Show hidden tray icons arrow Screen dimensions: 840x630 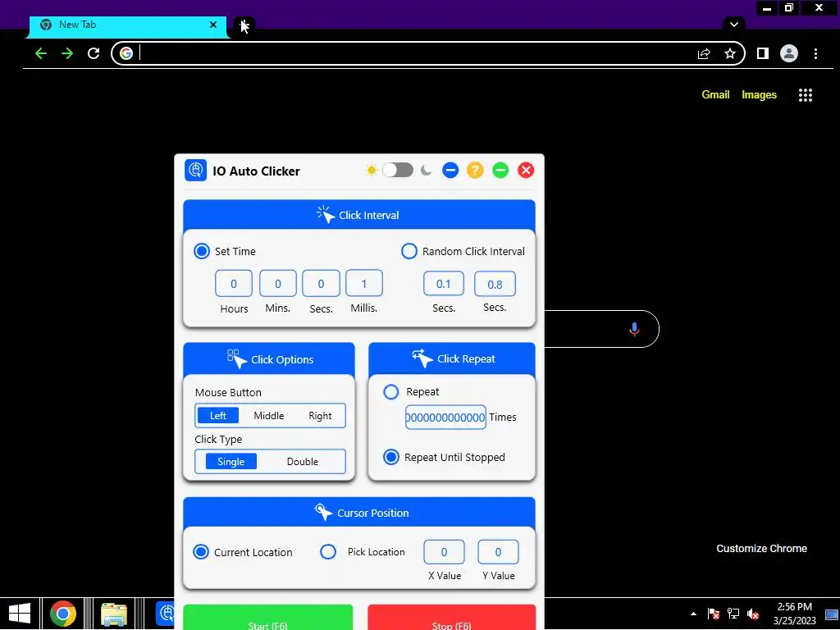point(693,614)
